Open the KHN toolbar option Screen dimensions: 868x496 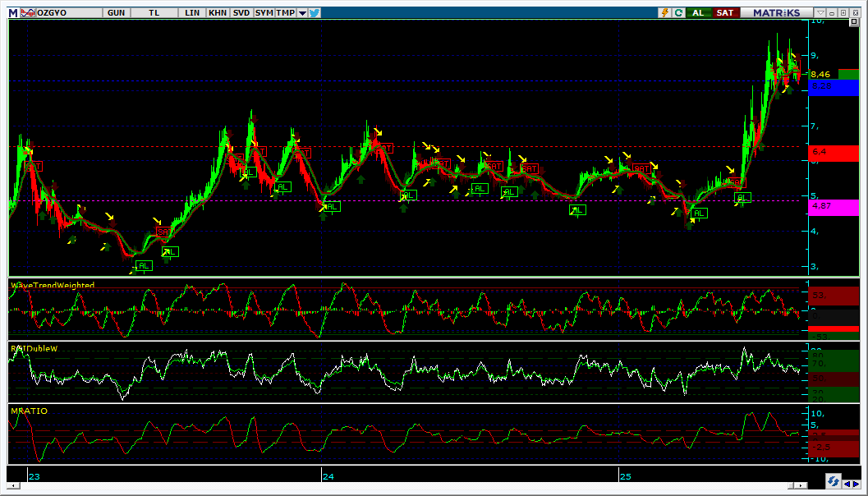pyautogui.click(x=218, y=12)
